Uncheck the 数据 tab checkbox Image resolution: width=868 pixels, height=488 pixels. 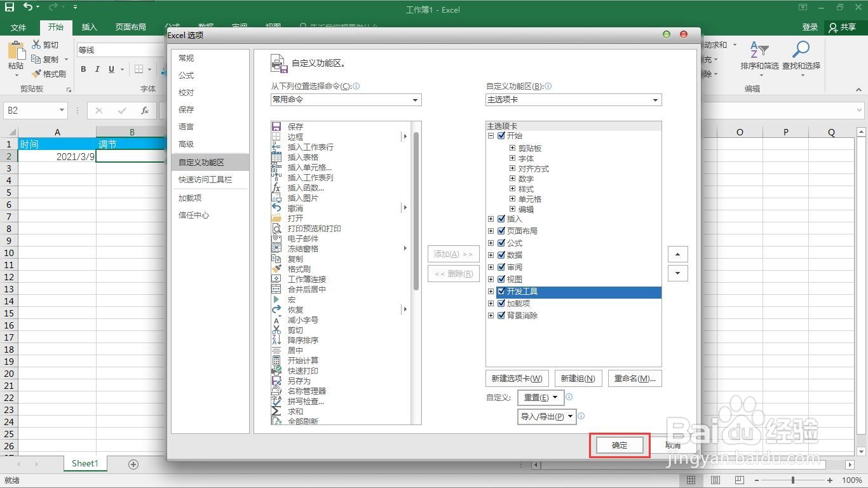pyautogui.click(x=501, y=255)
